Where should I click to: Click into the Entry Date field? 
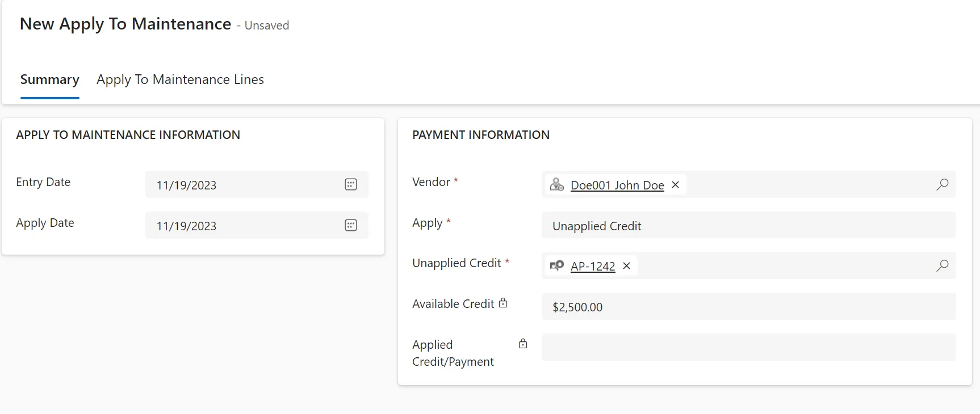pyautogui.click(x=243, y=184)
